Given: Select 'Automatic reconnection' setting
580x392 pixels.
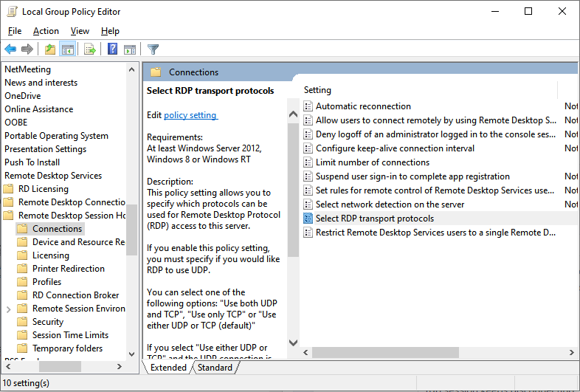Looking at the screenshot, I should tap(363, 106).
